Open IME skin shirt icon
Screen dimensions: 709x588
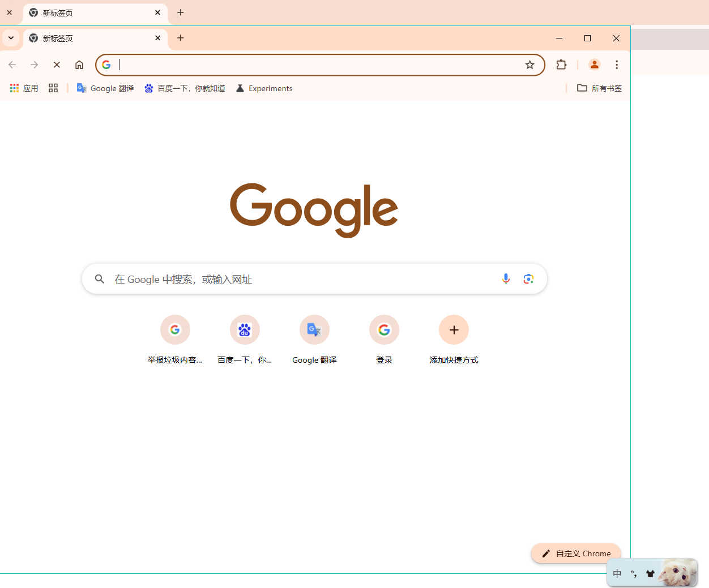click(x=650, y=574)
